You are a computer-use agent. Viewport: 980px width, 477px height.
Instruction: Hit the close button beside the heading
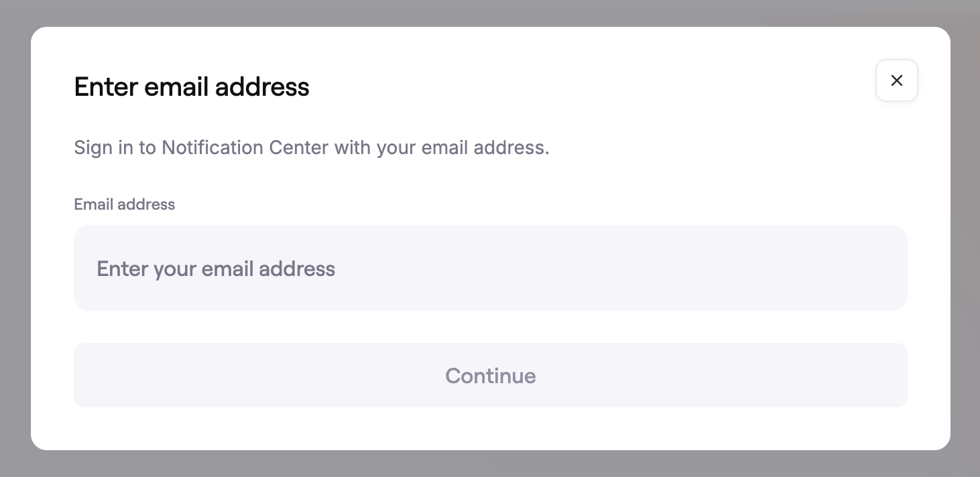[x=896, y=80]
